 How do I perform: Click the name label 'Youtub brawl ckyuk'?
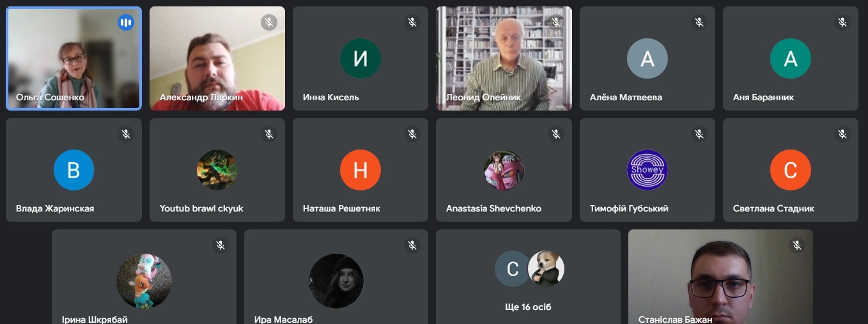point(201,209)
